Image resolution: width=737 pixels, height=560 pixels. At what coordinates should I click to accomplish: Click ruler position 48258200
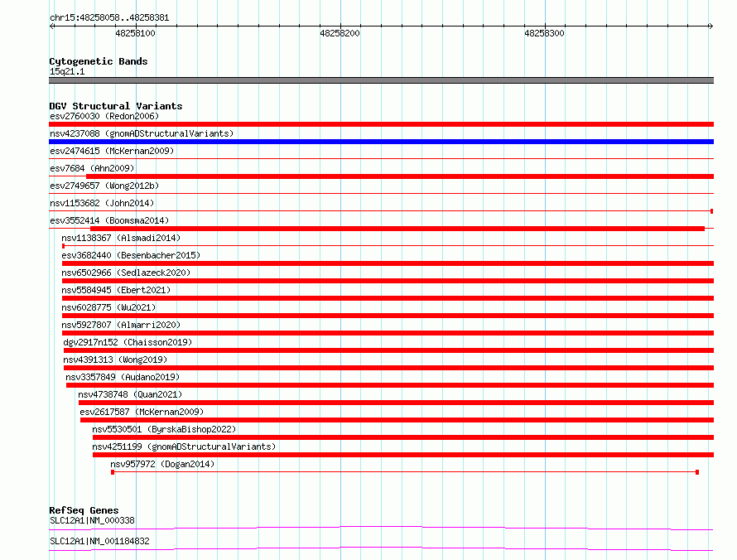[x=340, y=33]
